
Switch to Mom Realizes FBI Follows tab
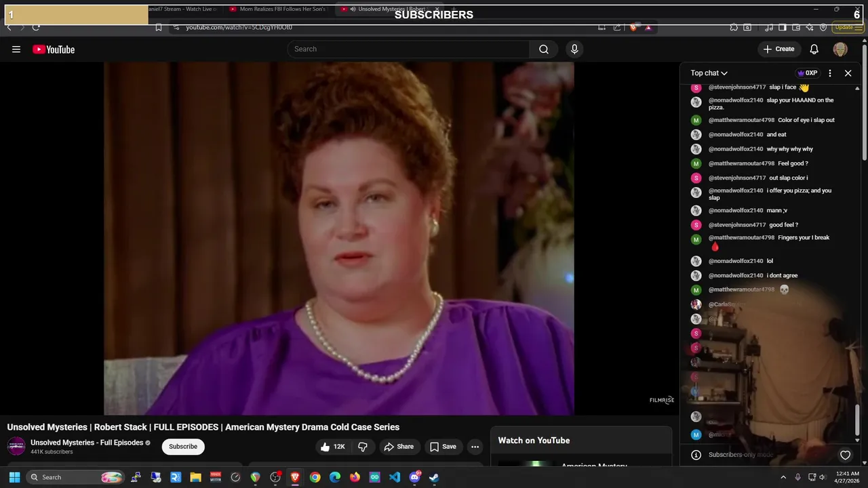tap(277, 9)
